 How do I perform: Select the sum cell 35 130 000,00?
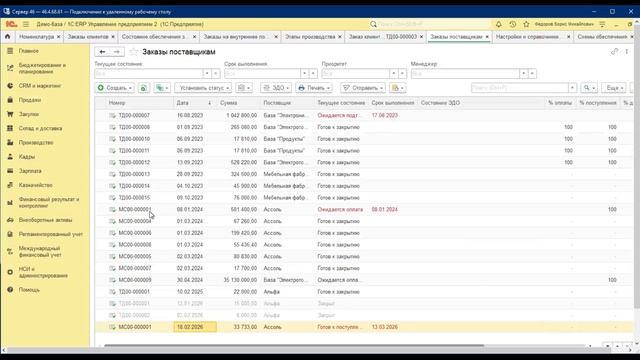click(x=240, y=280)
